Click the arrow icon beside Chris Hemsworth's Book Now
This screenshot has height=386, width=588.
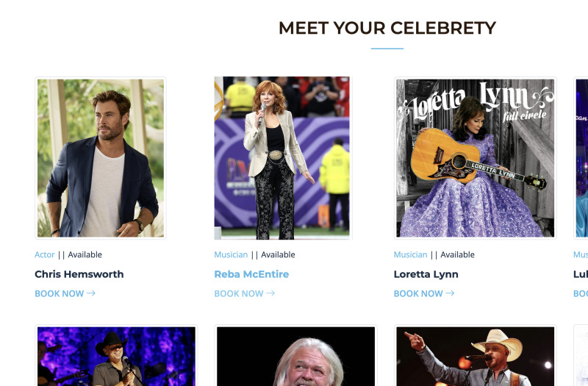pyautogui.click(x=91, y=293)
